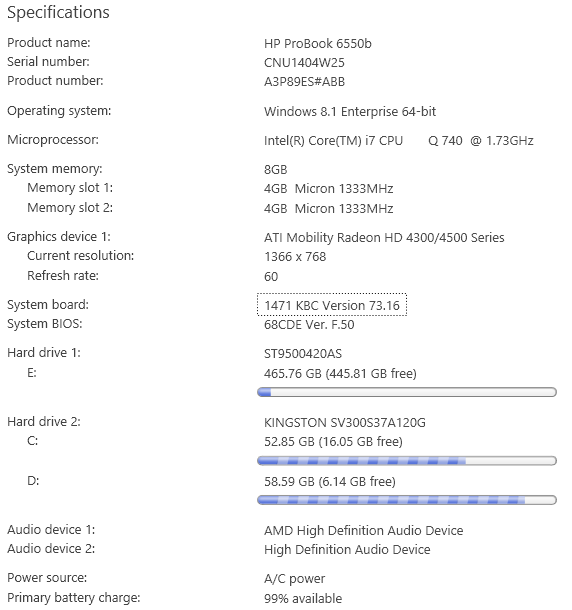Click the 'Specifications' heading
Image resolution: width=572 pixels, height=610 pixels.
pos(58,12)
